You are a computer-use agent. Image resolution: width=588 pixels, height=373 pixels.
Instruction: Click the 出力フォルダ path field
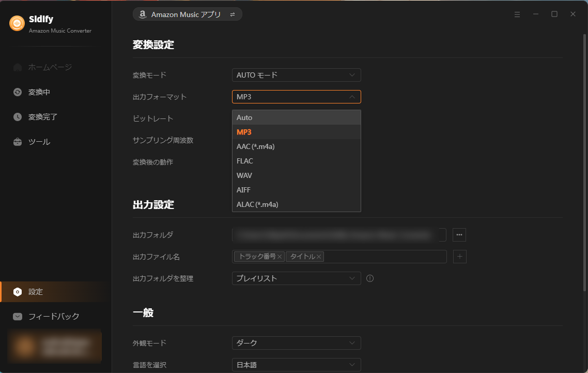(x=339, y=235)
